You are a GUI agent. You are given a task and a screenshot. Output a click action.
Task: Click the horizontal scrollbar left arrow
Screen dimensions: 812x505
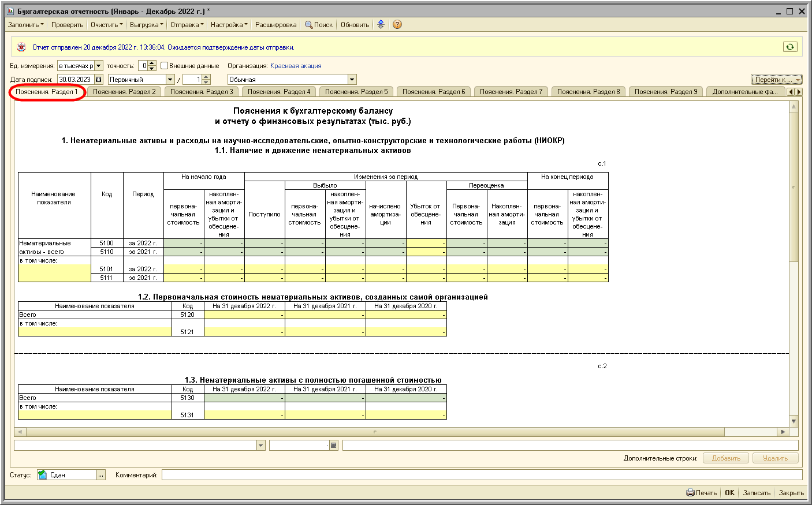click(20, 432)
